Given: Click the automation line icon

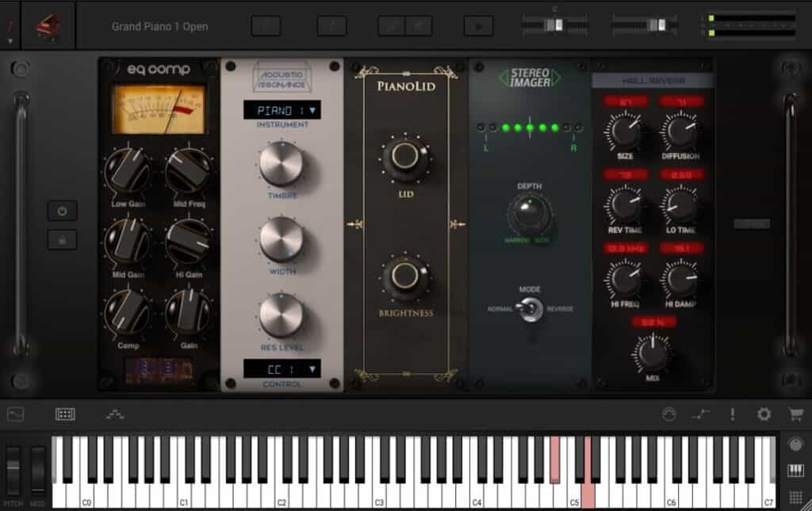Looking at the screenshot, I should pos(701,414).
